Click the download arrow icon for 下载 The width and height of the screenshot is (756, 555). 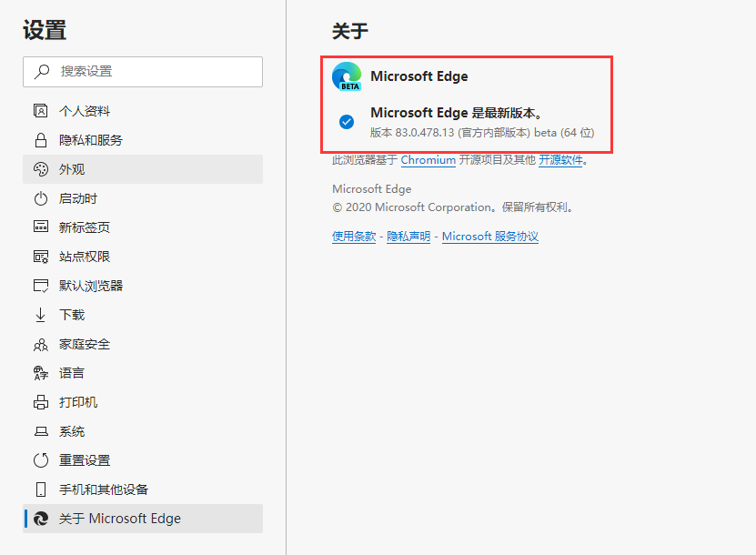click(x=40, y=315)
